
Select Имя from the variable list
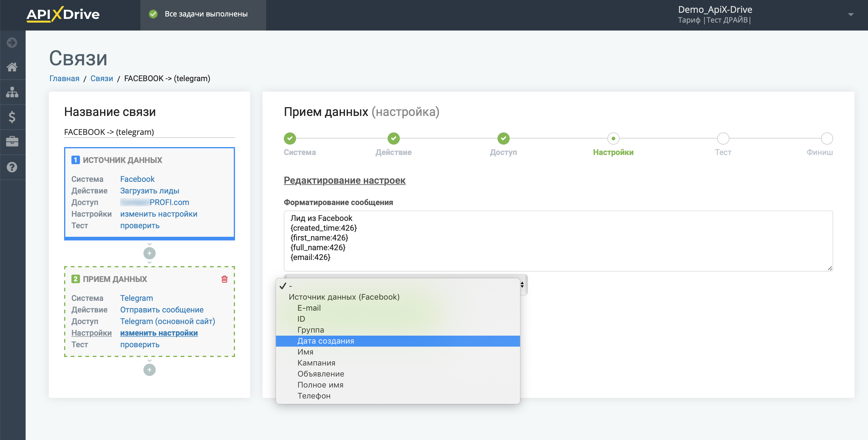pos(398,352)
